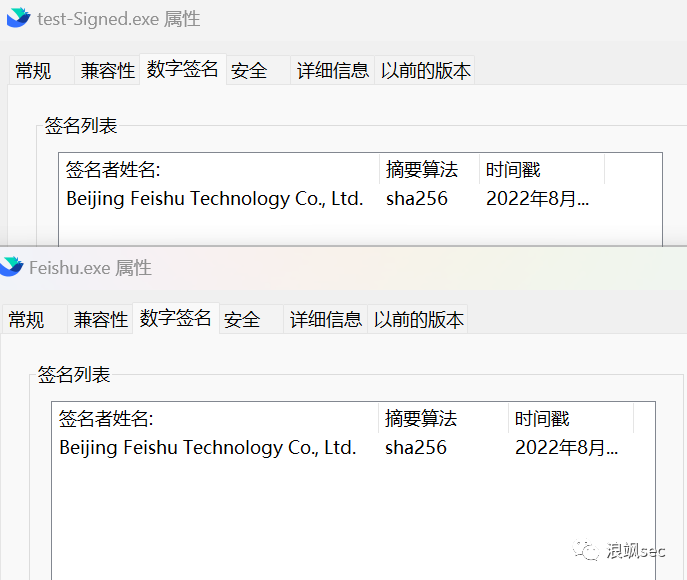Click the Feishu icon in test-Signed.exe title bar

[18, 19]
